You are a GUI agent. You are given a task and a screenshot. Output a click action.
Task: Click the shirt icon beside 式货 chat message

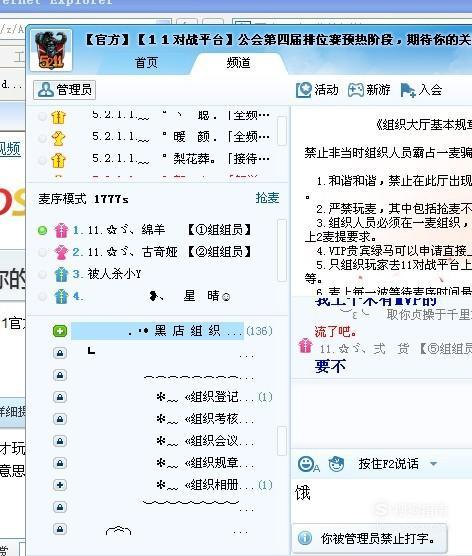[x=305, y=346]
